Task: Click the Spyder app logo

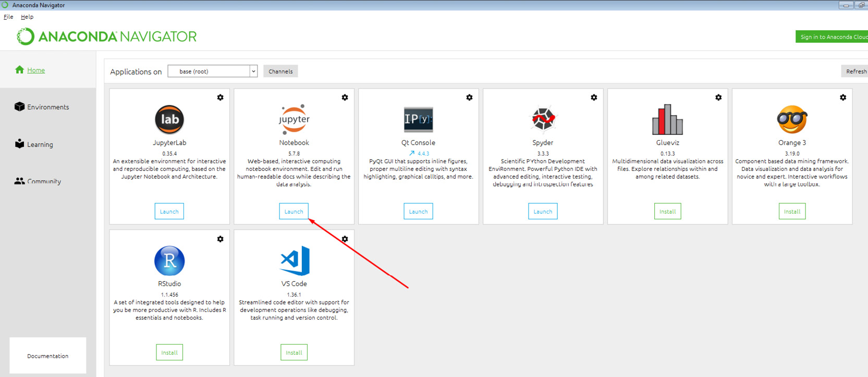Action: [543, 119]
